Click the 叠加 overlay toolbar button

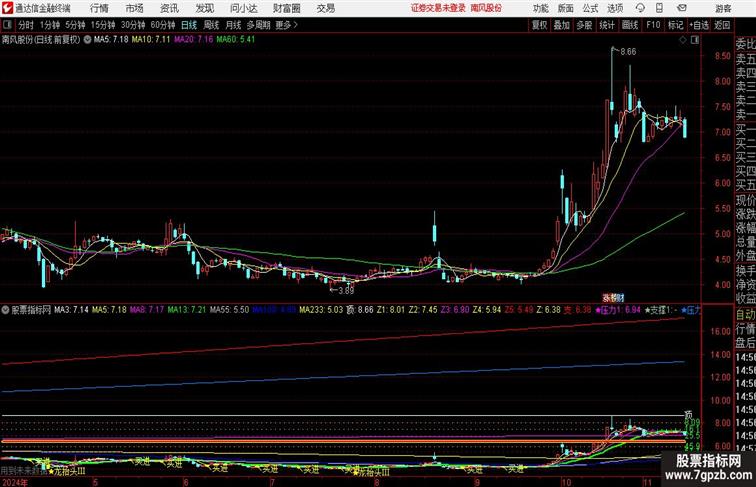click(x=562, y=25)
